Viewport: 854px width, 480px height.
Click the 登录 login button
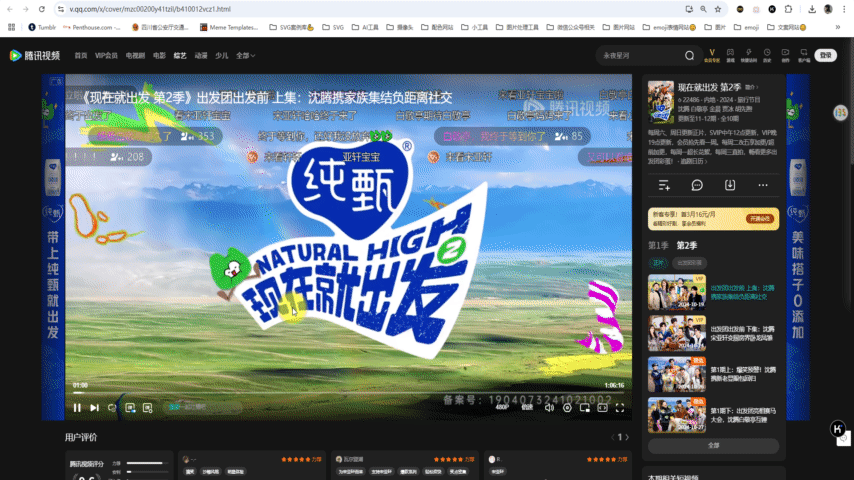(826, 55)
